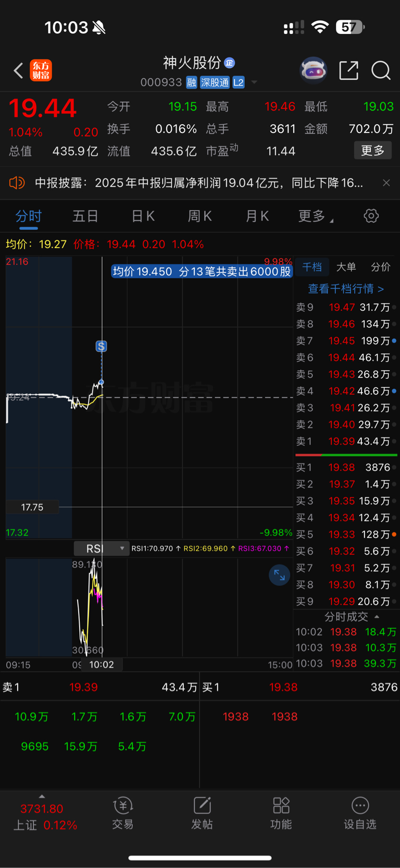This screenshot has height=868, width=400.
Task: Expand stock tags dropdown arrow
Action: (254, 82)
